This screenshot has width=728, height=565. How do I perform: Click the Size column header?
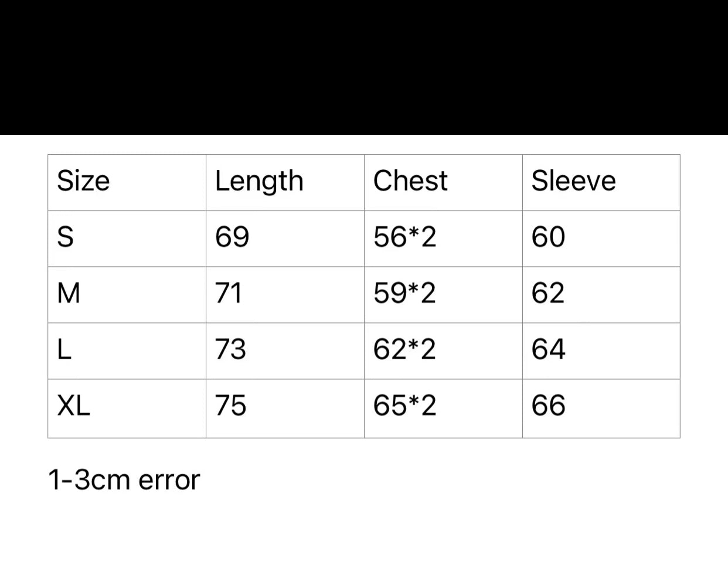point(83,181)
